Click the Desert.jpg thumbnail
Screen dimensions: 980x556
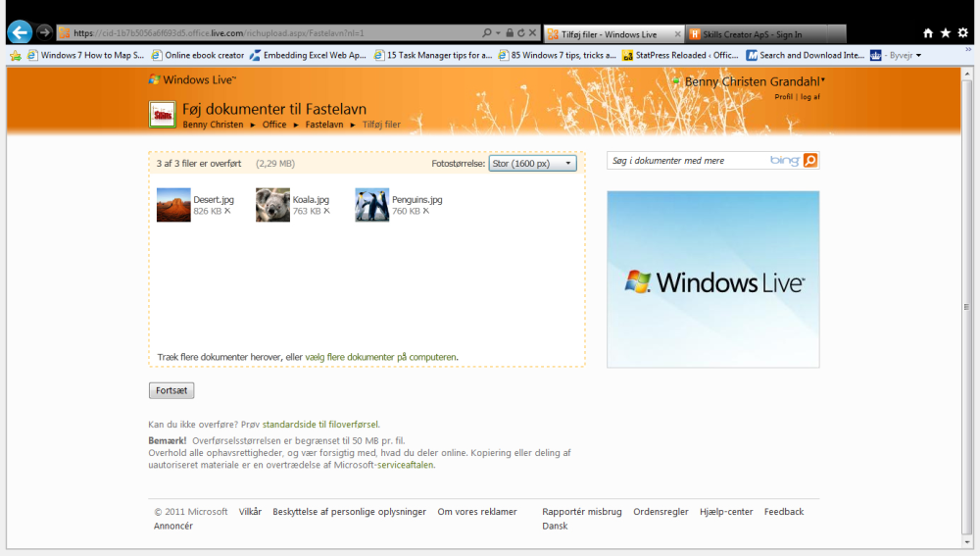pos(173,205)
